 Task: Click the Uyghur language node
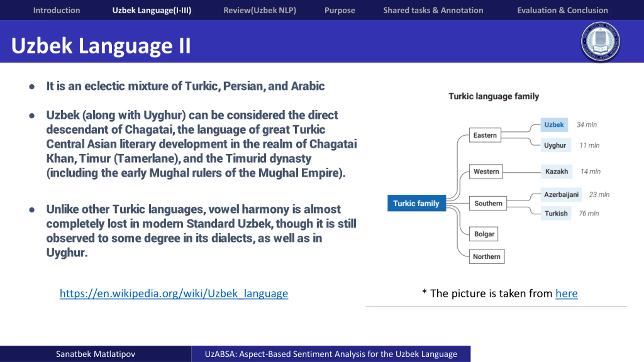[x=556, y=145]
